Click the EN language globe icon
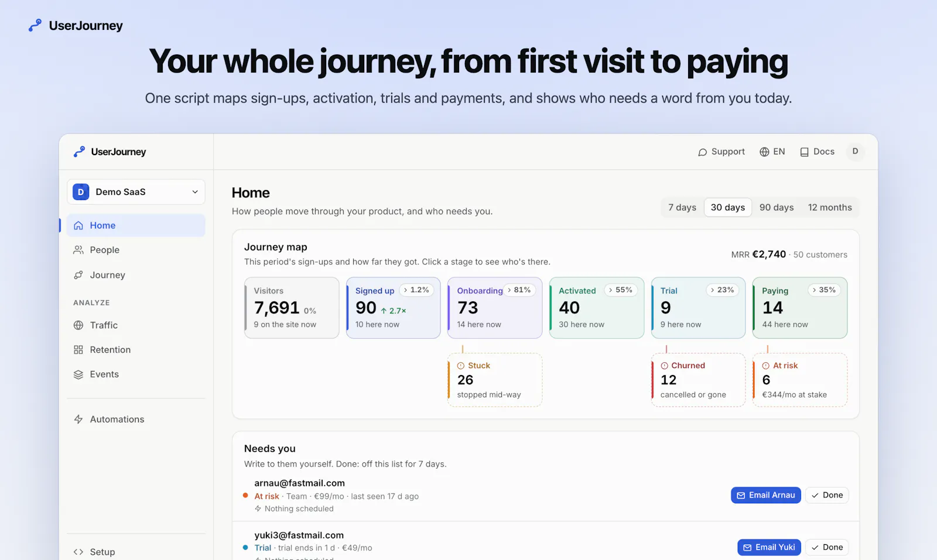The image size is (937, 560). (x=764, y=152)
